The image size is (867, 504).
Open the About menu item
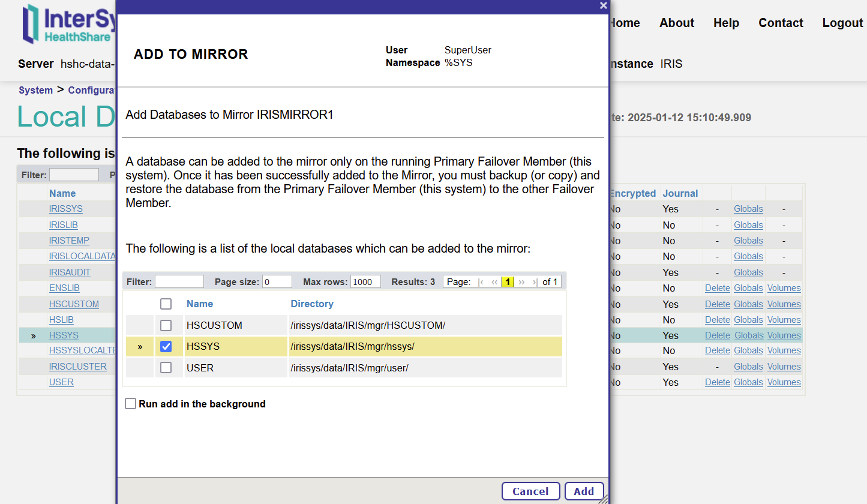pos(676,23)
